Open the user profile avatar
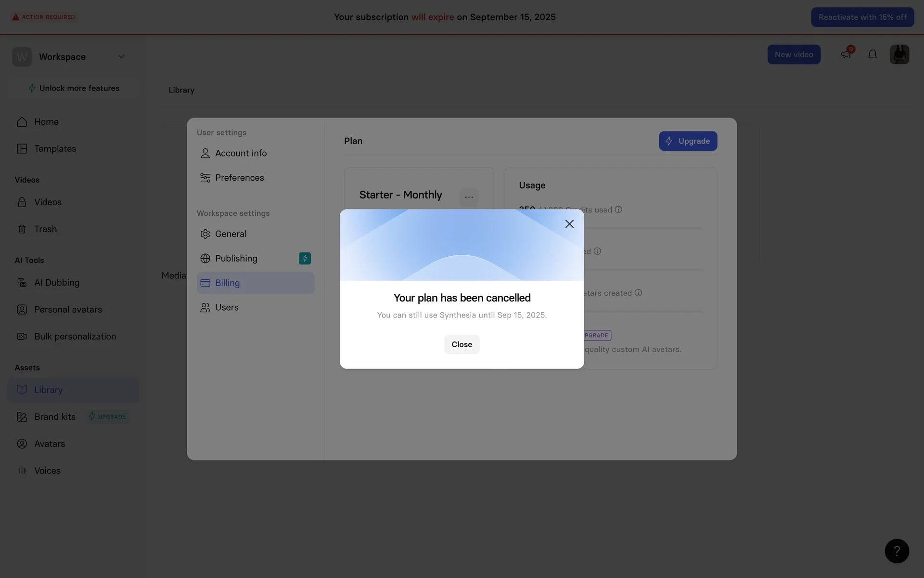This screenshot has height=578, width=924. (899, 54)
